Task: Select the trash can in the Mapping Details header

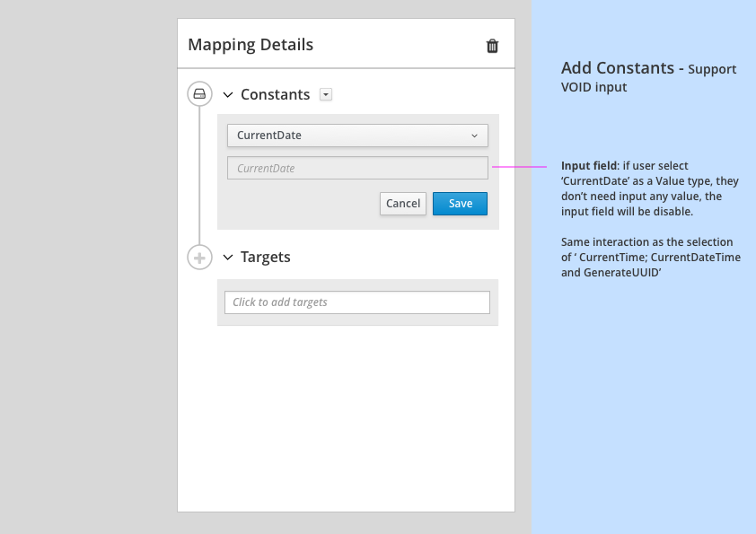Action: pyautogui.click(x=492, y=45)
